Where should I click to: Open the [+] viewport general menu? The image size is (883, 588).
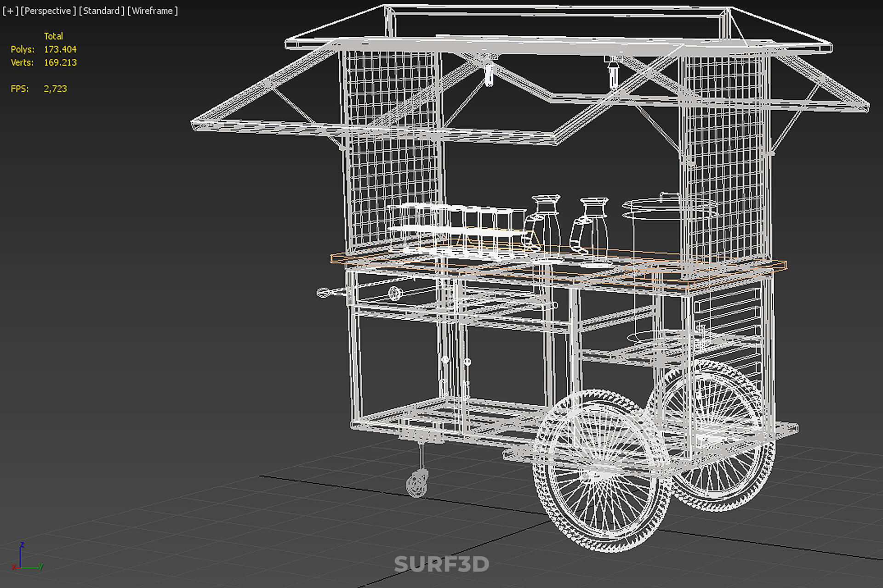tap(10, 11)
